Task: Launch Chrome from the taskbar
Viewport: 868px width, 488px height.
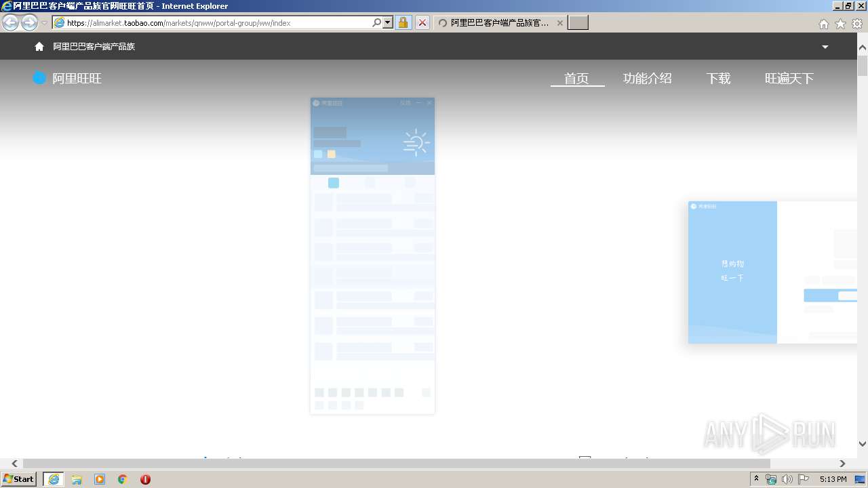Action: coord(122,479)
